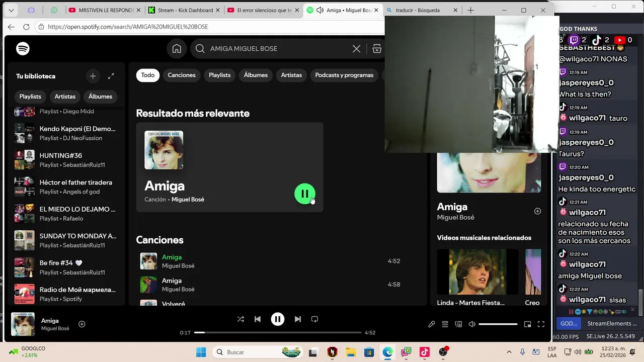Skip to the next track
The image size is (644, 362).
298,319
